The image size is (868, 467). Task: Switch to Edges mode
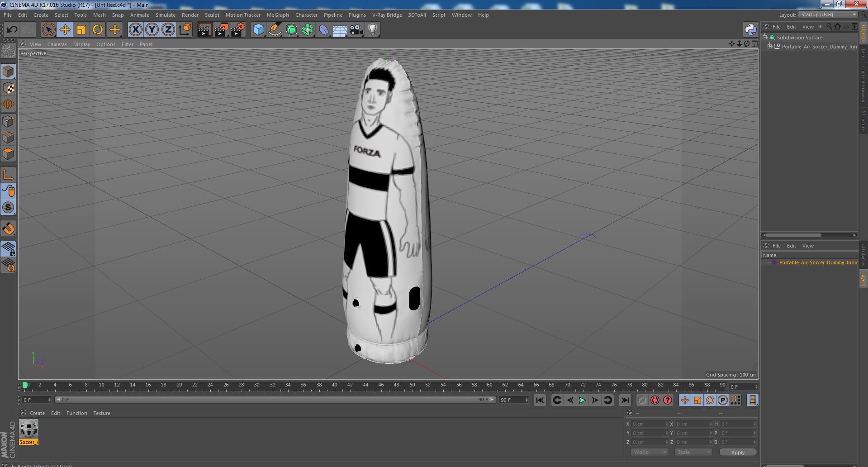pyautogui.click(x=8, y=138)
